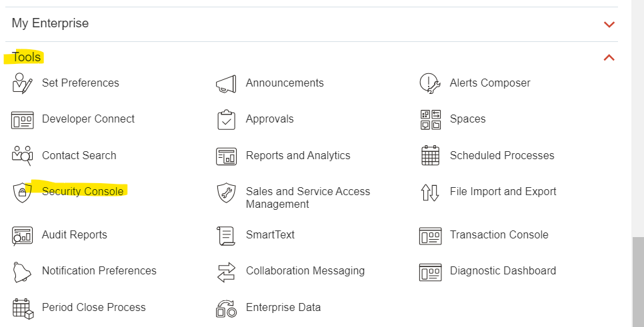
Task: Collapse the Tools section chevron
Action: click(609, 58)
